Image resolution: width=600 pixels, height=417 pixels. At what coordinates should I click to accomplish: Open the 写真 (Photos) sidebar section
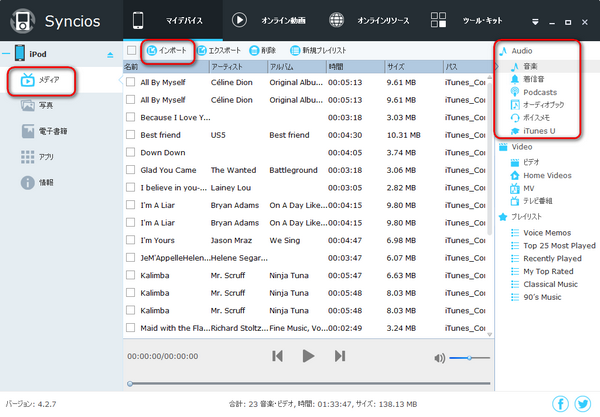(37, 105)
